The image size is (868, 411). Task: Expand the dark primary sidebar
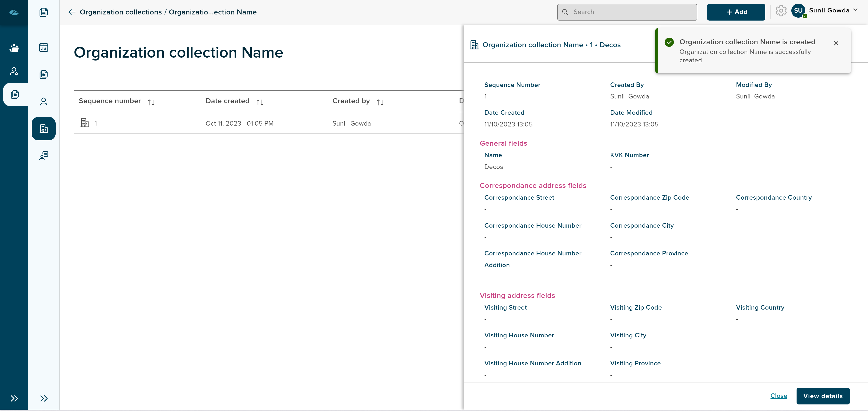tap(14, 399)
